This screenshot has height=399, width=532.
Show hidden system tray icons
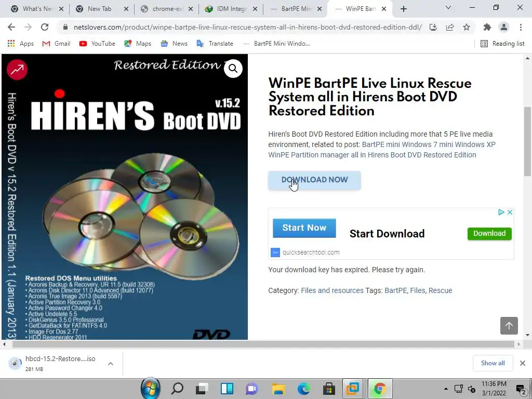pyautogui.click(x=446, y=389)
